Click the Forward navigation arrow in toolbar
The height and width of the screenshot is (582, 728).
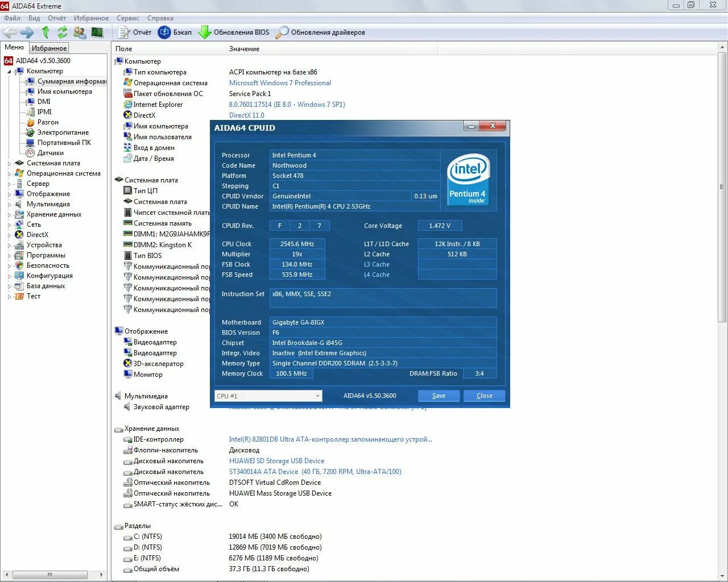tap(27, 32)
